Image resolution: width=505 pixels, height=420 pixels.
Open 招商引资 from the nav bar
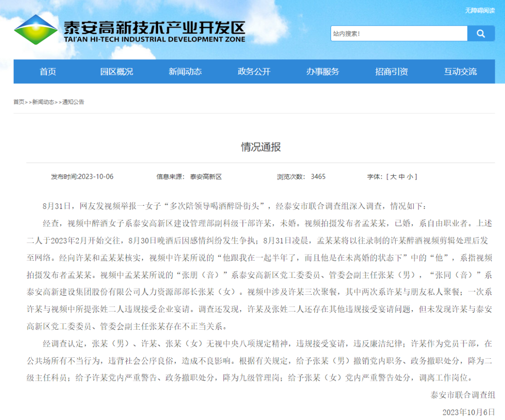[x=391, y=72]
